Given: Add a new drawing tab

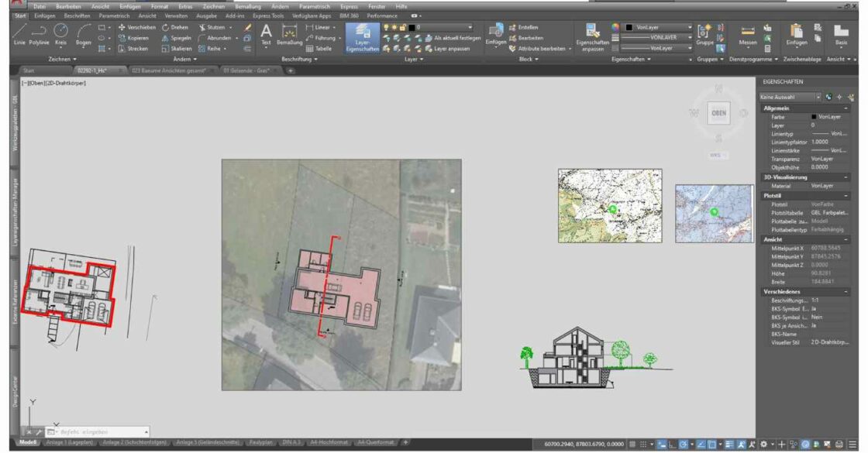Looking at the screenshot, I should pos(291,70).
